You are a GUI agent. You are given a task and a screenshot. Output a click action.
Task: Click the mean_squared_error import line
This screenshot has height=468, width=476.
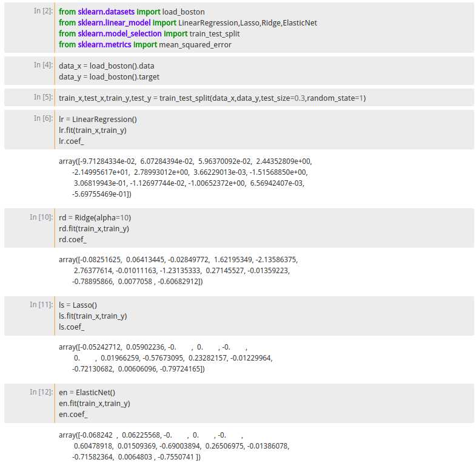point(145,45)
